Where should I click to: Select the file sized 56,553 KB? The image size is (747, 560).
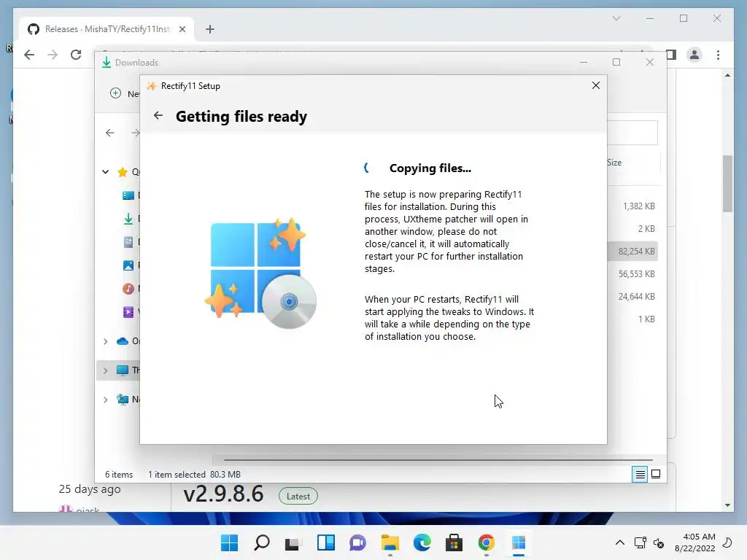(x=636, y=274)
